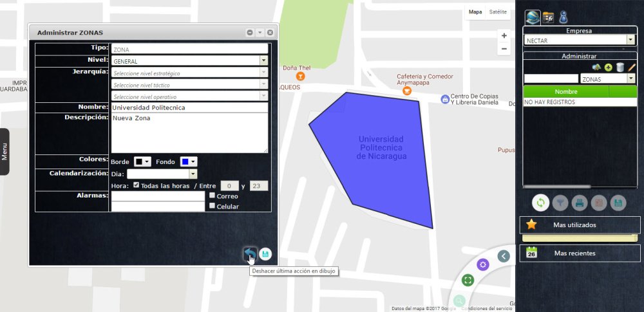Open the Fondo blue color swatch

click(189, 161)
